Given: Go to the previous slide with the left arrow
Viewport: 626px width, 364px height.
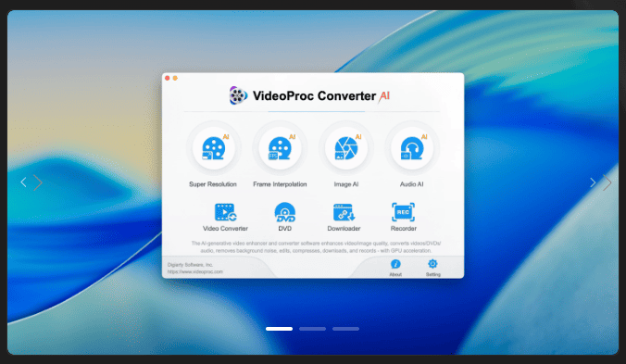Looking at the screenshot, I should click(23, 182).
